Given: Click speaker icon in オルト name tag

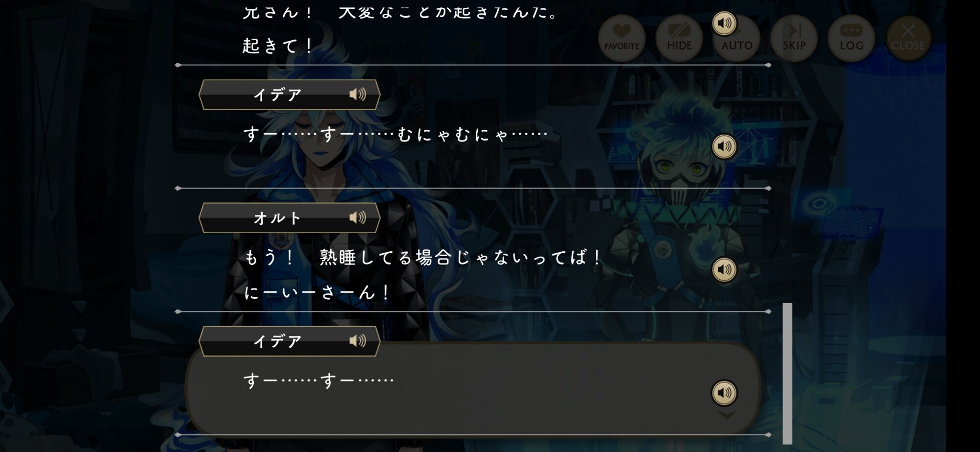Looking at the screenshot, I should pyautogui.click(x=358, y=217).
